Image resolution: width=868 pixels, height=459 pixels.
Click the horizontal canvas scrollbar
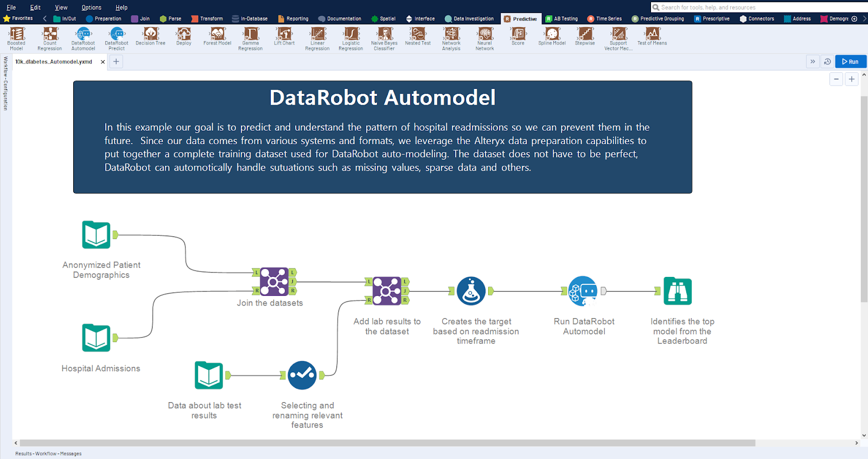click(x=387, y=443)
